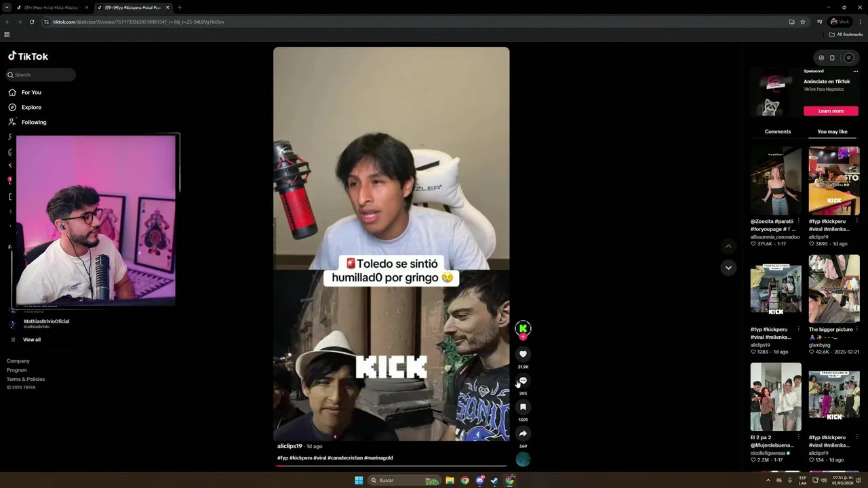This screenshot has height=488, width=868.
Task: Go to previous video with up arrow
Action: click(728, 246)
